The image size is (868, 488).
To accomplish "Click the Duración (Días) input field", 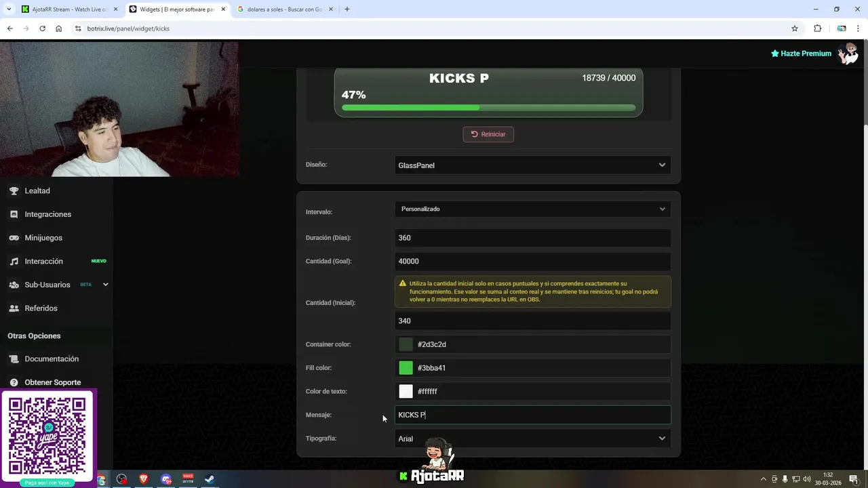I will click(532, 238).
